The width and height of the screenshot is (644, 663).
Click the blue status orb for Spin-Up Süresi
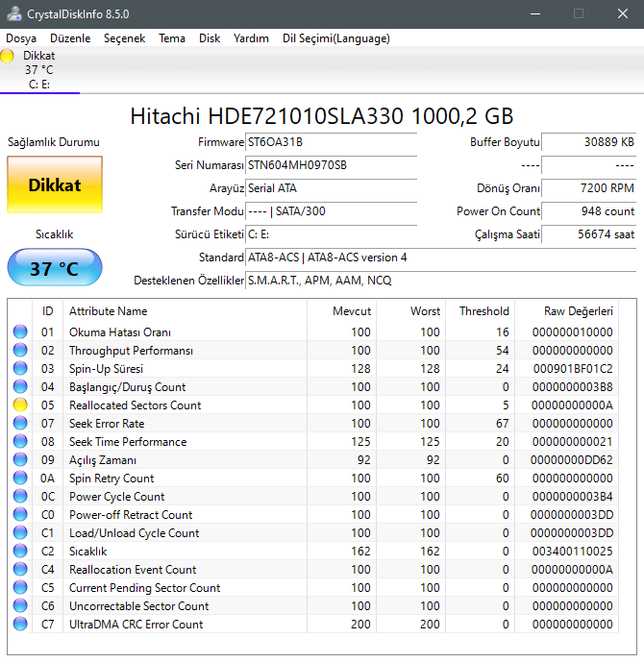click(20, 369)
